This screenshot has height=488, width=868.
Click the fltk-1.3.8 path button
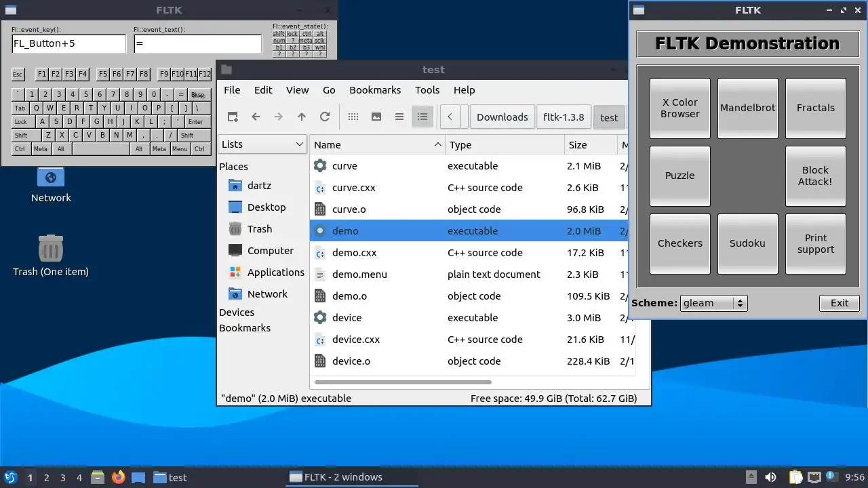point(564,117)
